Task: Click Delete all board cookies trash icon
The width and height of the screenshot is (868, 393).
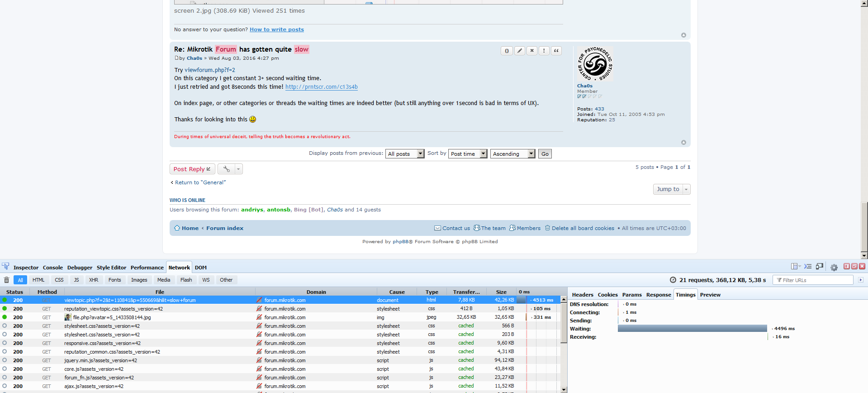Action: [x=547, y=228]
